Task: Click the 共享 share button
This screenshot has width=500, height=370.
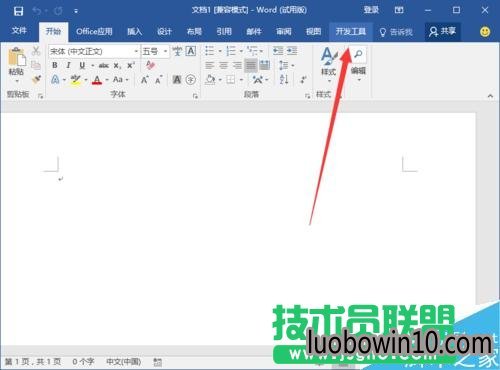Action: coord(442,32)
